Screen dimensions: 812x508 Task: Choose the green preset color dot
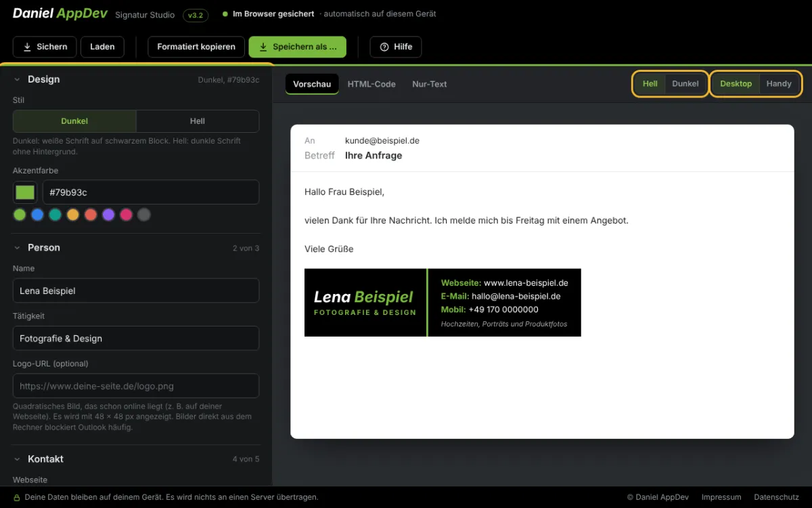(20, 215)
